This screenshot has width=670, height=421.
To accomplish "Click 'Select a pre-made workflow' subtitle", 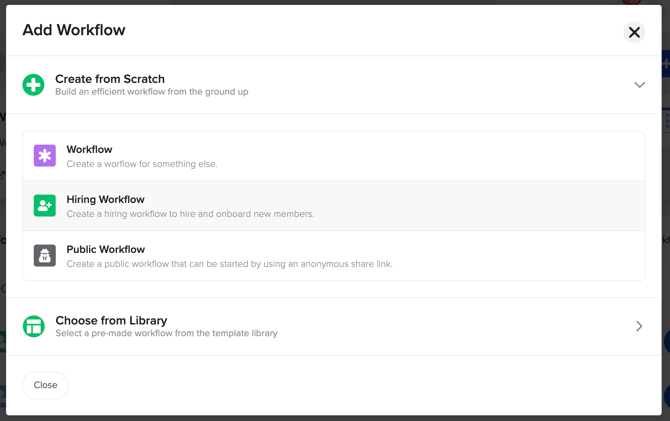I will [x=166, y=333].
